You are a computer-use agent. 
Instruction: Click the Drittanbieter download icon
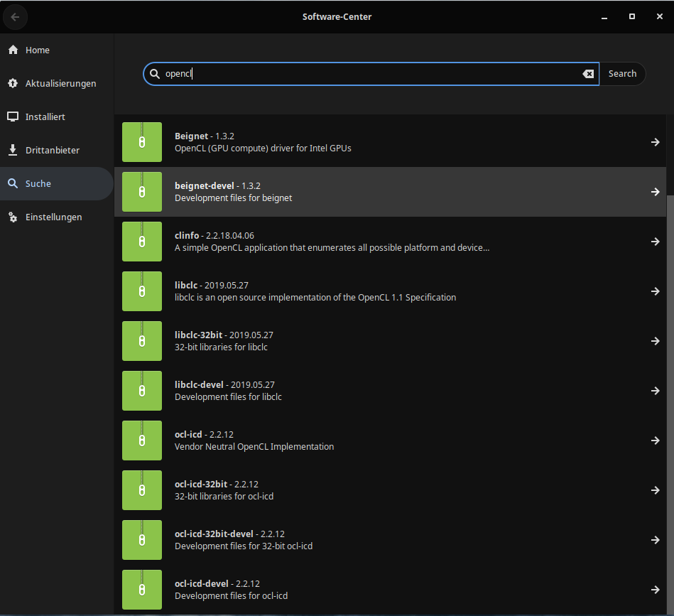tap(13, 150)
